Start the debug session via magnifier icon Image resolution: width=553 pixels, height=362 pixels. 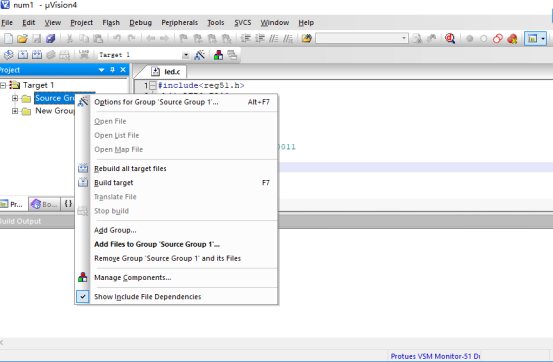(x=450, y=38)
